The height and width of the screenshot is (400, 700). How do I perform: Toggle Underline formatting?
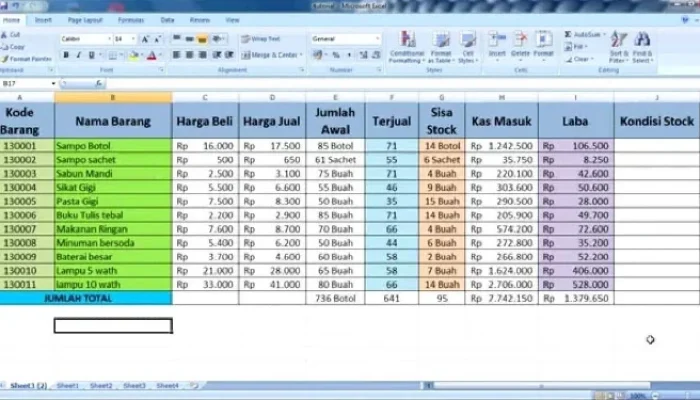coord(92,55)
